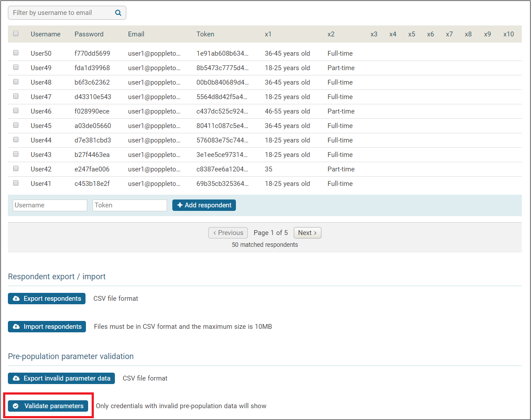Tick the checkbox for User49
Image resolution: width=531 pixels, height=420 pixels.
tap(16, 67)
